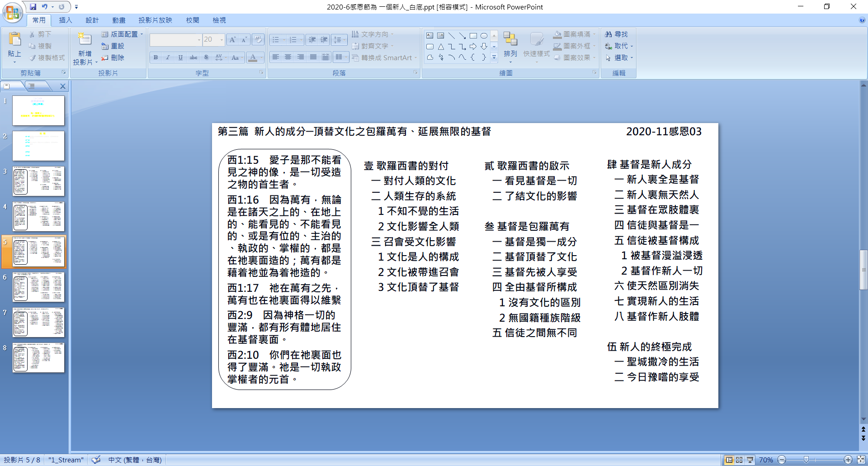Open the 插入 ribbon tab
Screen dimensions: 868x466
coord(66,20)
